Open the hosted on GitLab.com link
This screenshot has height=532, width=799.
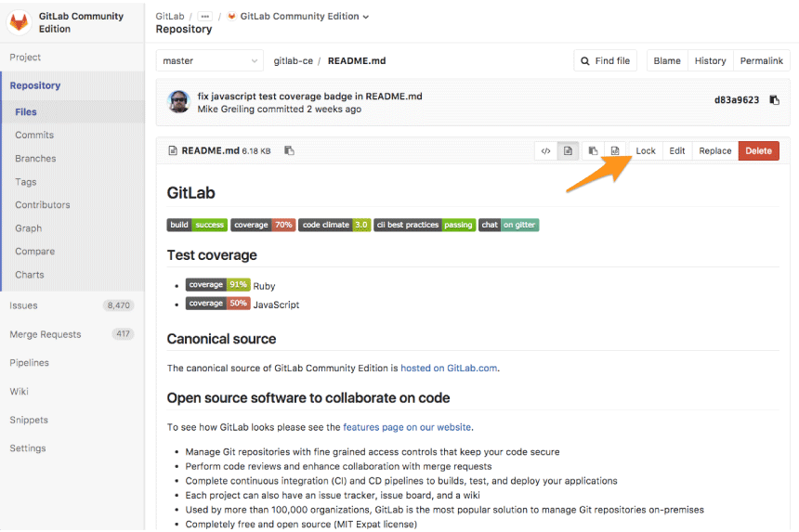(449, 368)
